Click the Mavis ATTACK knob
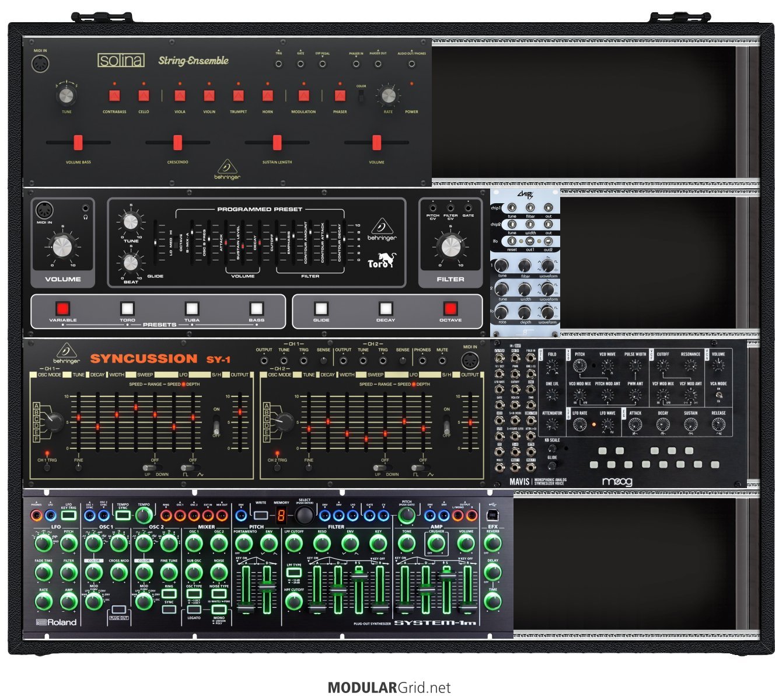This screenshot has width=779, height=700. (635, 425)
